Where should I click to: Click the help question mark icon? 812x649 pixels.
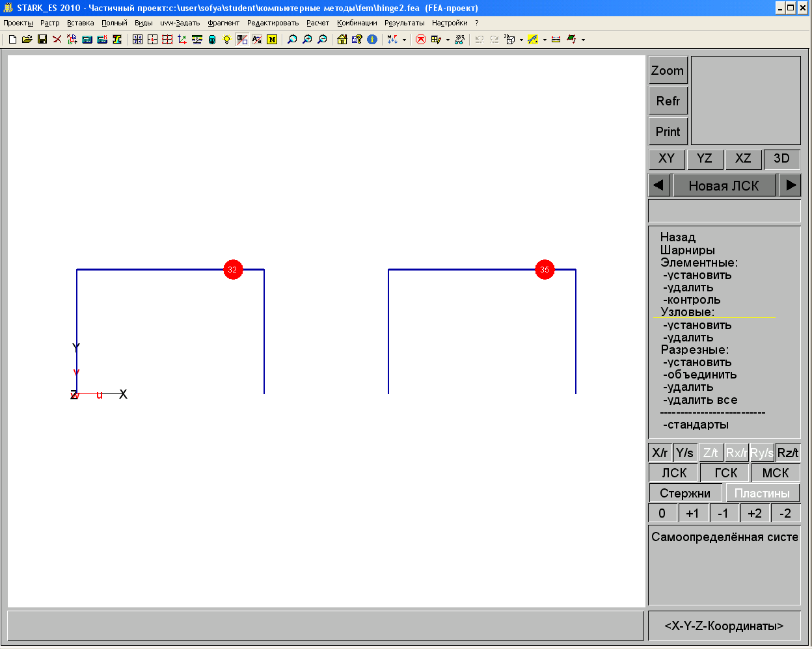coord(357,40)
